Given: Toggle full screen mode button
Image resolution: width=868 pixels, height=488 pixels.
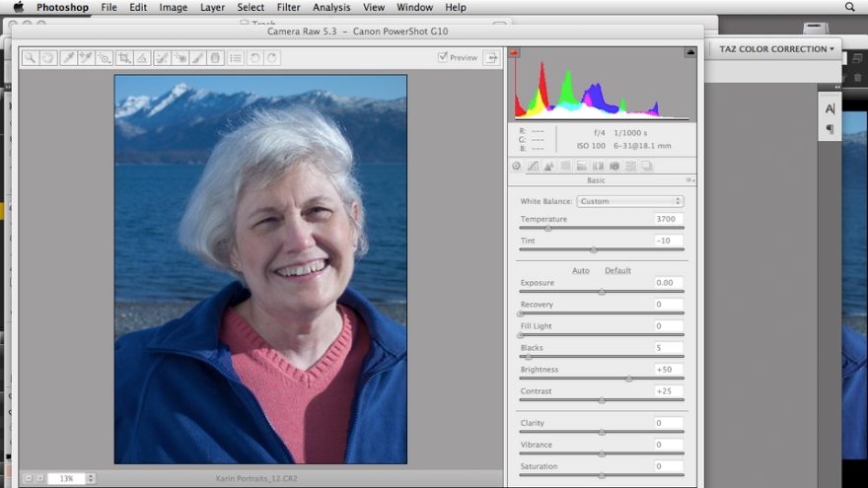Looking at the screenshot, I should point(491,57).
